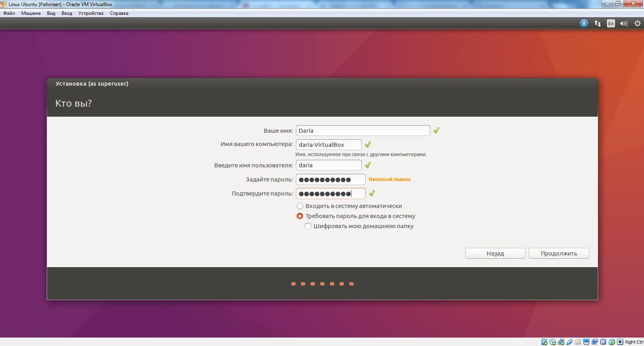Open the Вид menu
The width and height of the screenshot is (644, 346).
coord(51,13)
